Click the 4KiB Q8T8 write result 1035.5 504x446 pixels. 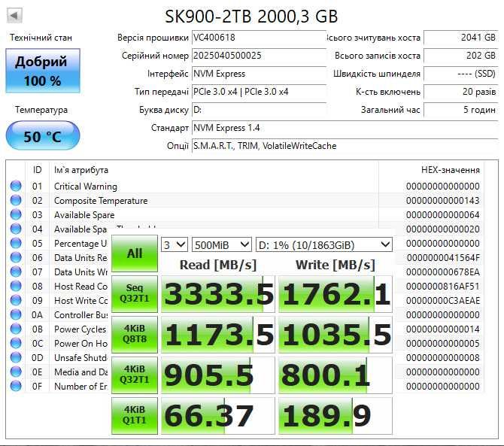[x=335, y=335]
